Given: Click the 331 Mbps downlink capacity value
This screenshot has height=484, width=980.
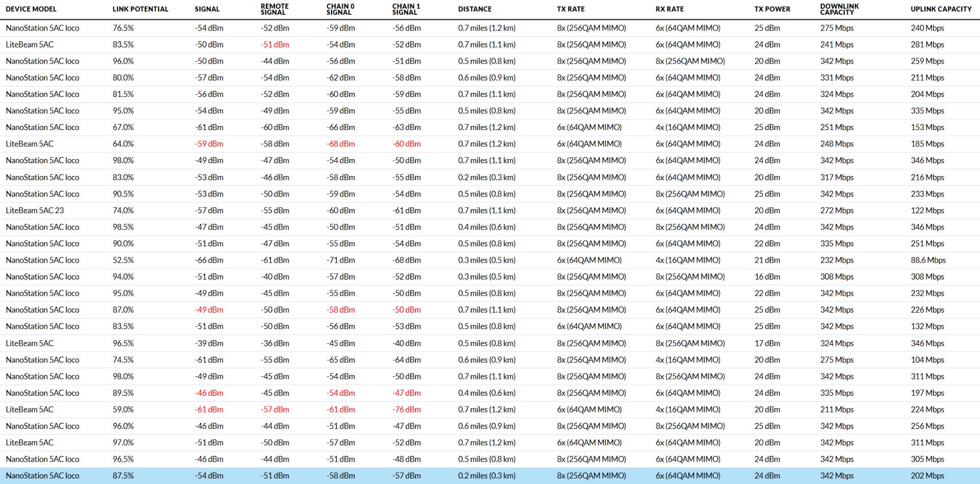Looking at the screenshot, I should click(x=837, y=78).
